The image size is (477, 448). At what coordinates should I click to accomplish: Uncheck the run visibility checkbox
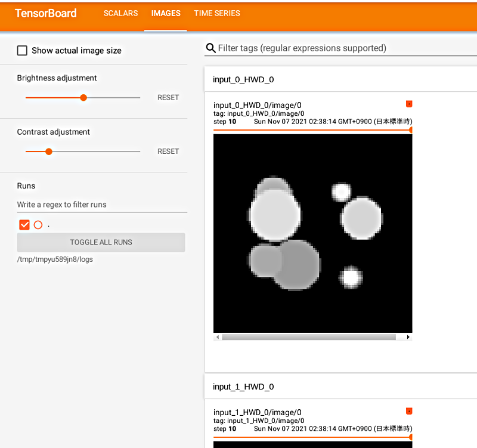pyautogui.click(x=24, y=225)
